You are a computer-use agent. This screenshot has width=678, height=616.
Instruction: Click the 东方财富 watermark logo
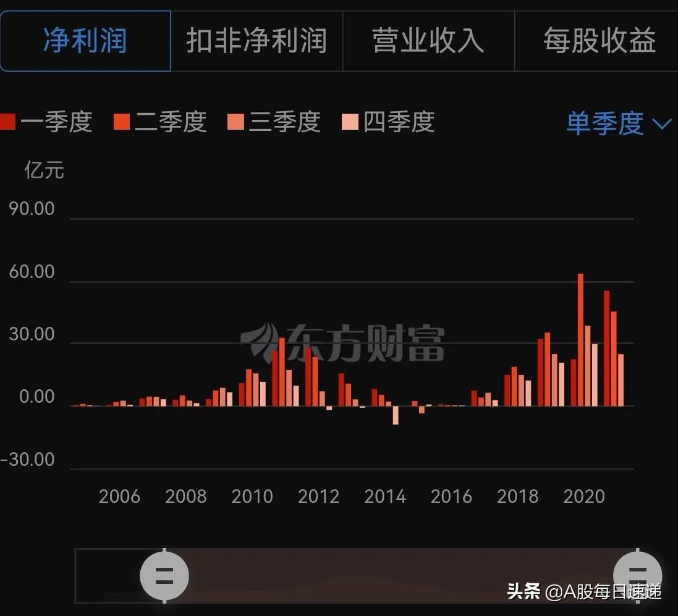click(343, 342)
